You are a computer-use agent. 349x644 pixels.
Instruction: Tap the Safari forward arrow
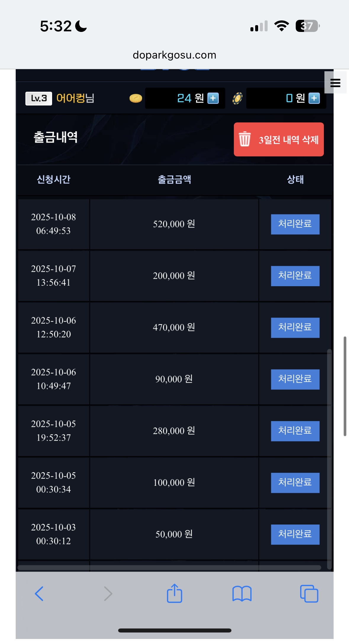tap(108, 593)
